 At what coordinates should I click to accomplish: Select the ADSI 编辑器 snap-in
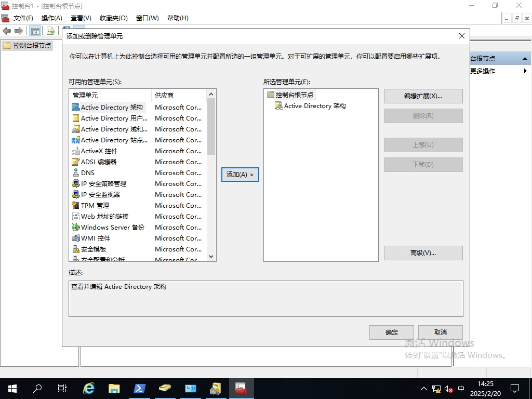[x=99, y=162]
